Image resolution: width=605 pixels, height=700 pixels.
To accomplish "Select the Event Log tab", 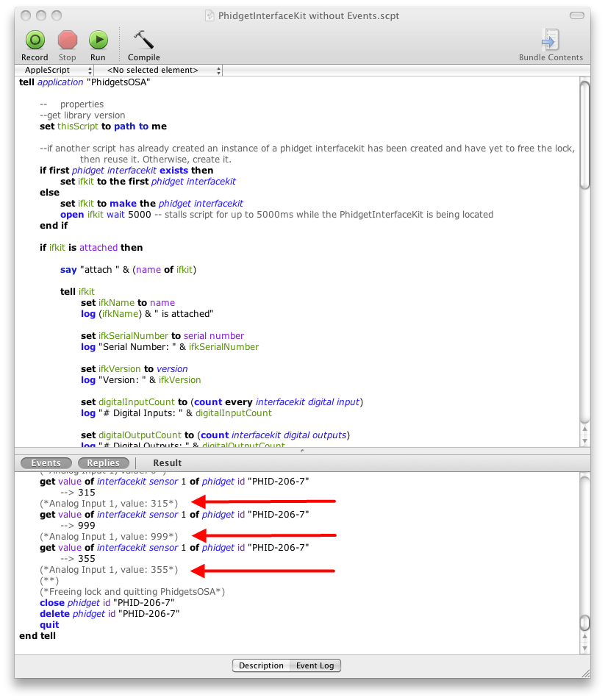I will click(315, 665).
